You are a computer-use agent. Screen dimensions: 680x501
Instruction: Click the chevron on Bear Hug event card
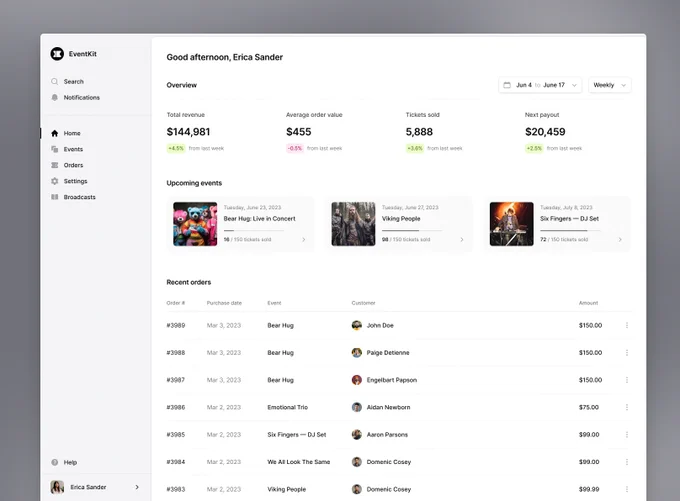[x=304, y=239]
